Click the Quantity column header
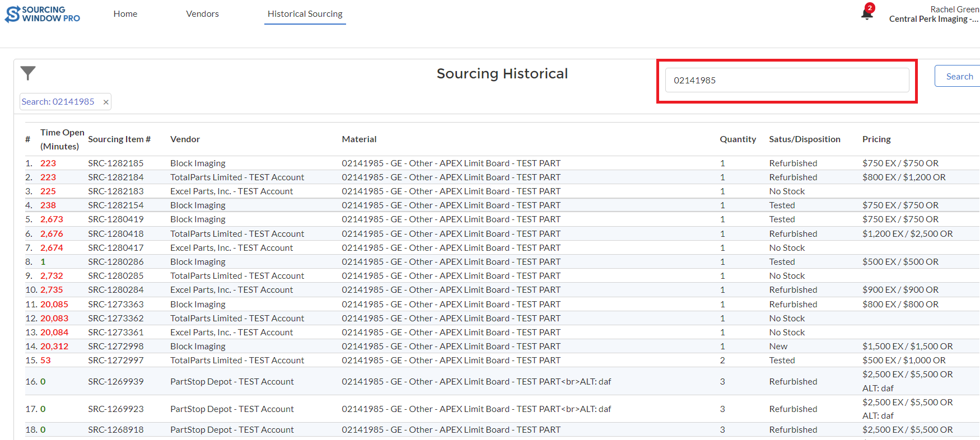 (x=738, y=139)
